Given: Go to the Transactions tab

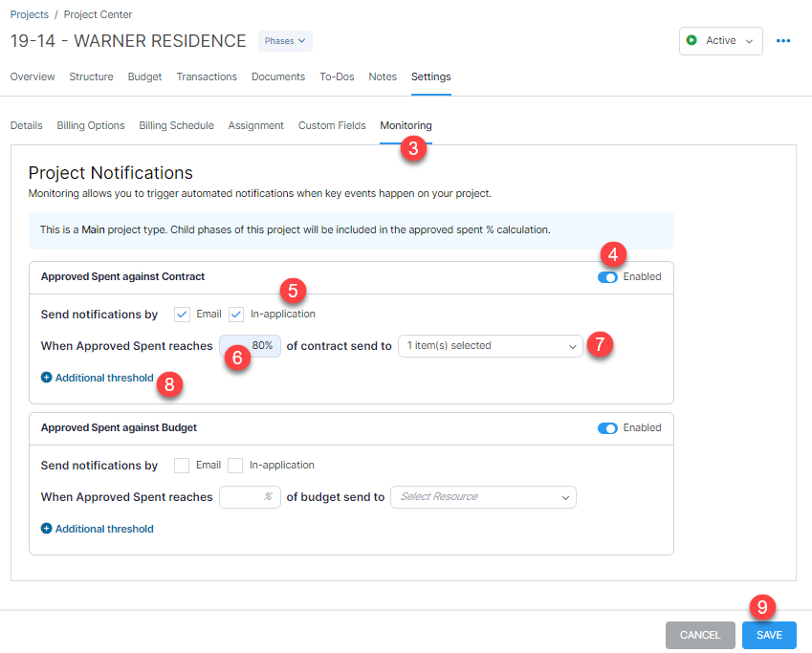Looking at the screenshot, I should [207, 76].
